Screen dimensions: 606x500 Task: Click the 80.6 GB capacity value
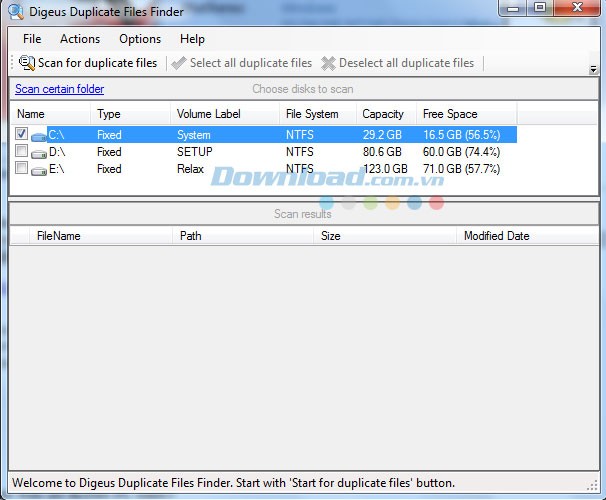pyautogui.click(x=382, y=152)
